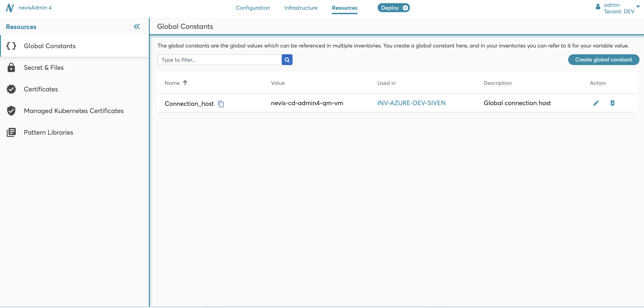Click the Description column header
644x308 pixels.
click(497, 83)
